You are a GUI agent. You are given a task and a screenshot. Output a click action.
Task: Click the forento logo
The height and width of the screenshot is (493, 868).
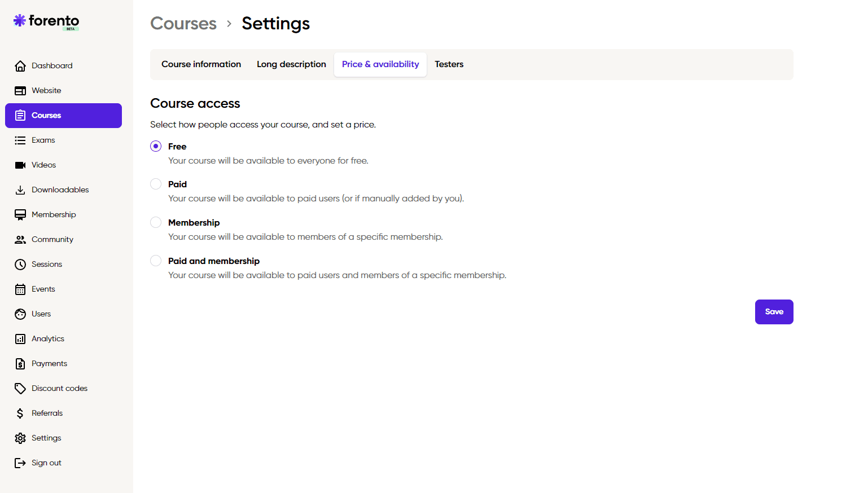tap(46, 21)
